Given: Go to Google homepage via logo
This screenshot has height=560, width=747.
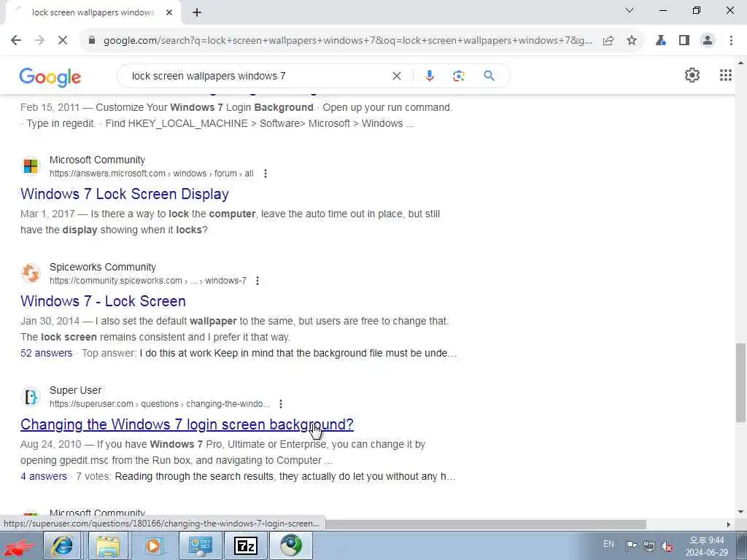Looking at the screenshot, I should click(50, 77).
